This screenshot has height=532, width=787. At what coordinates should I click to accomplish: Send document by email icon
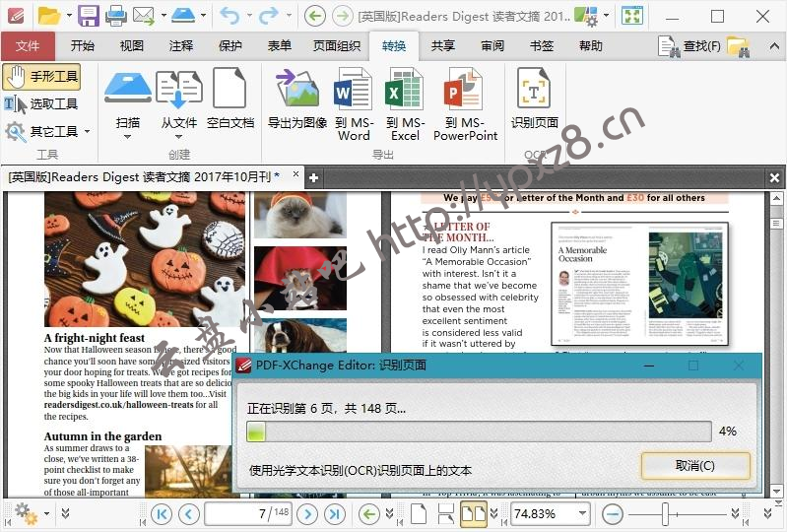point(144,16)
